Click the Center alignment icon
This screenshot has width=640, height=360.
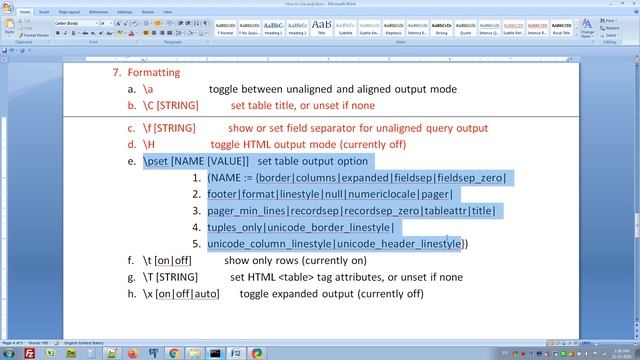click(x=154, y=33)
